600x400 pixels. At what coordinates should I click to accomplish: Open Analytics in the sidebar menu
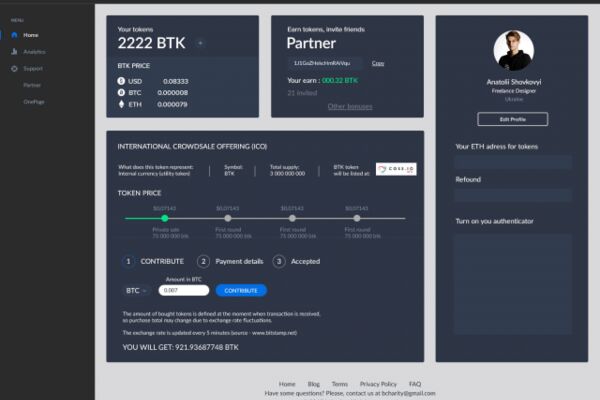[x=34, y=52]
